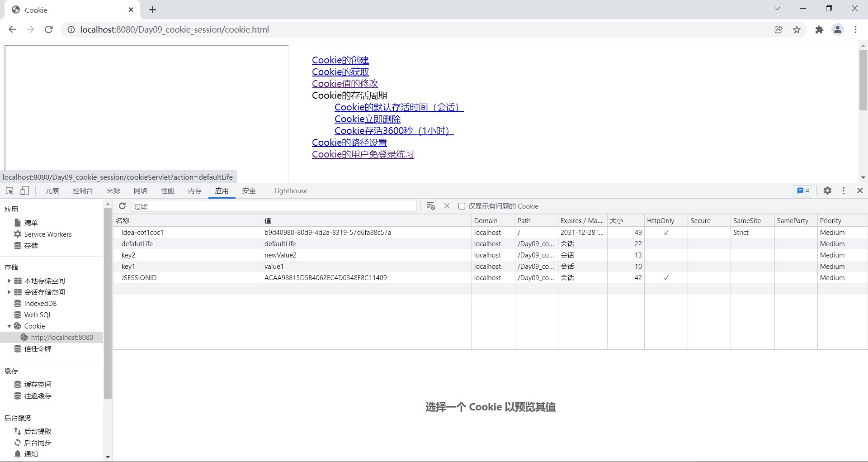Switch to the 元素 tab
The width and height of the screenshot is (868, 462).
click(x=52, y=191)
